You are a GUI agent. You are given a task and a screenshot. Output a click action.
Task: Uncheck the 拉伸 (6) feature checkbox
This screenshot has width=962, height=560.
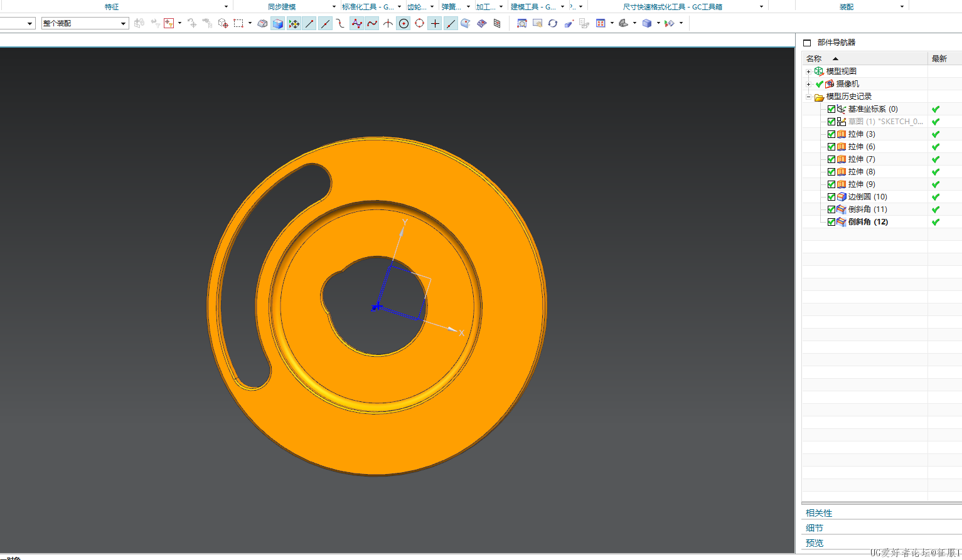coord(831,147)
